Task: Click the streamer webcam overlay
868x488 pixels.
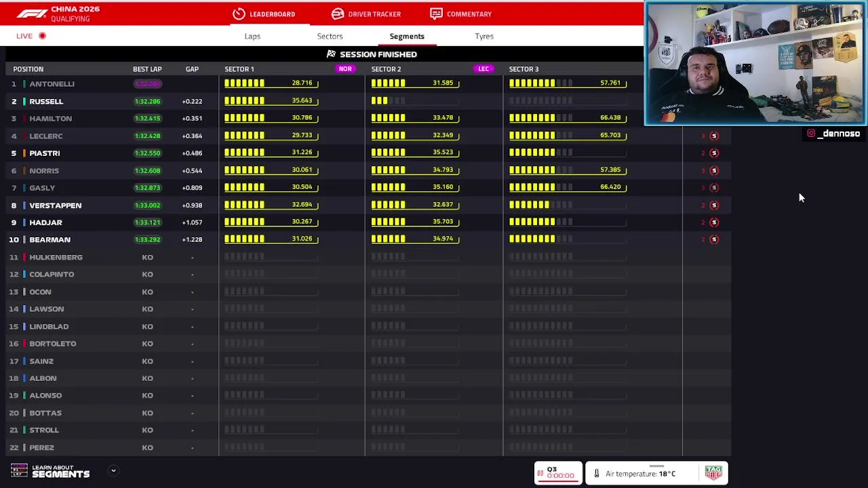Action: tap(755, 64)
